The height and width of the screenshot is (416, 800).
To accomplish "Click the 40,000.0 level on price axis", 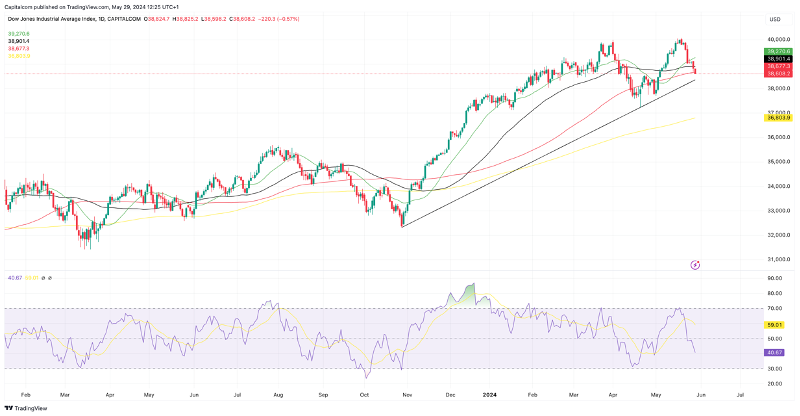I will point(778,39).
